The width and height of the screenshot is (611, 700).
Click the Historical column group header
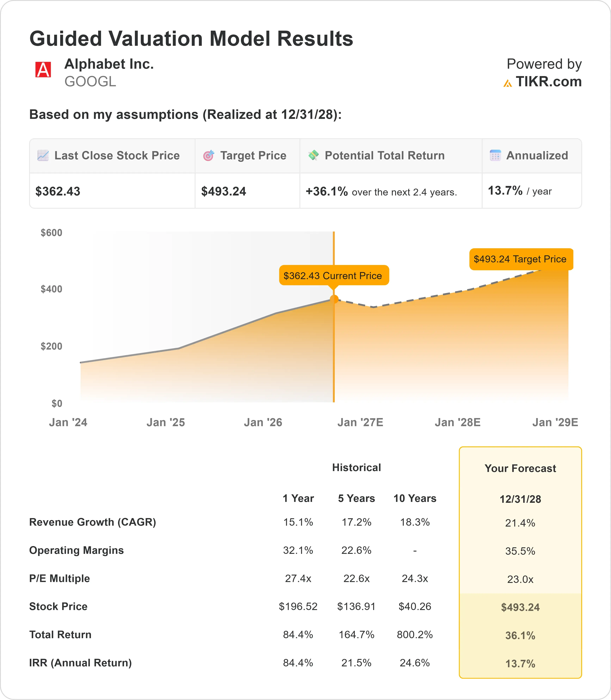point(357,468)
